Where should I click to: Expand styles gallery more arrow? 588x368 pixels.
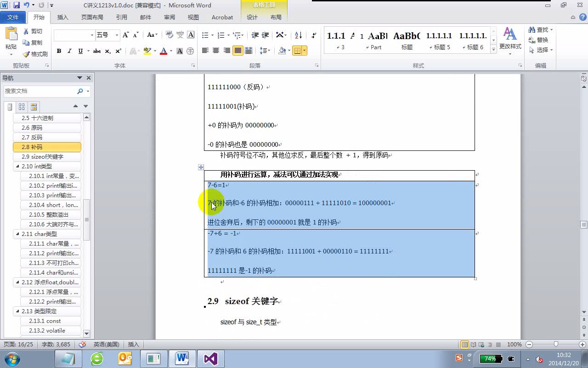pyautogui.click(x=494, y=49)
